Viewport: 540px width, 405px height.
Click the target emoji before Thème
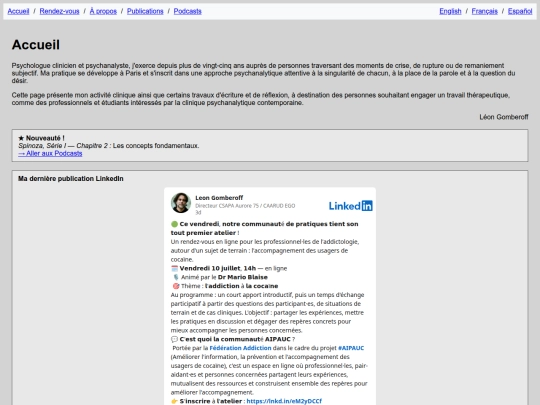click(176, 286)
